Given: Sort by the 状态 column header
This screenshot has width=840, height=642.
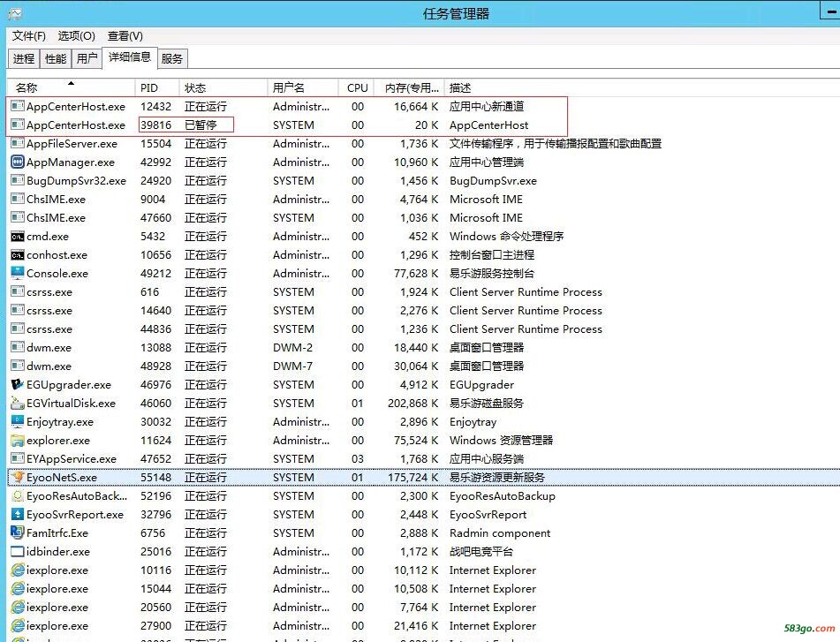Looking at the screenshot, I should (x=223, y=87).
